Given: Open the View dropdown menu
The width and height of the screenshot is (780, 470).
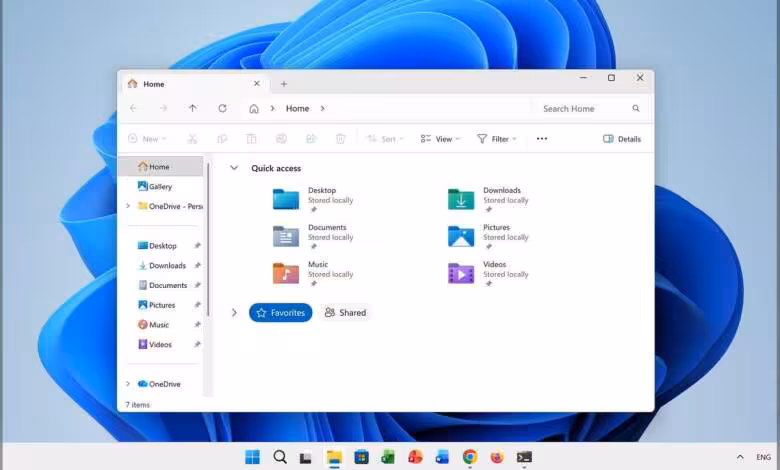Looking at the screenshot, I should 440,139.
